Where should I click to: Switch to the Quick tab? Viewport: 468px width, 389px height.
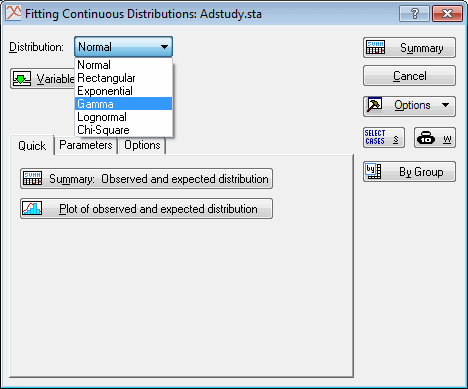click(32, 146)
